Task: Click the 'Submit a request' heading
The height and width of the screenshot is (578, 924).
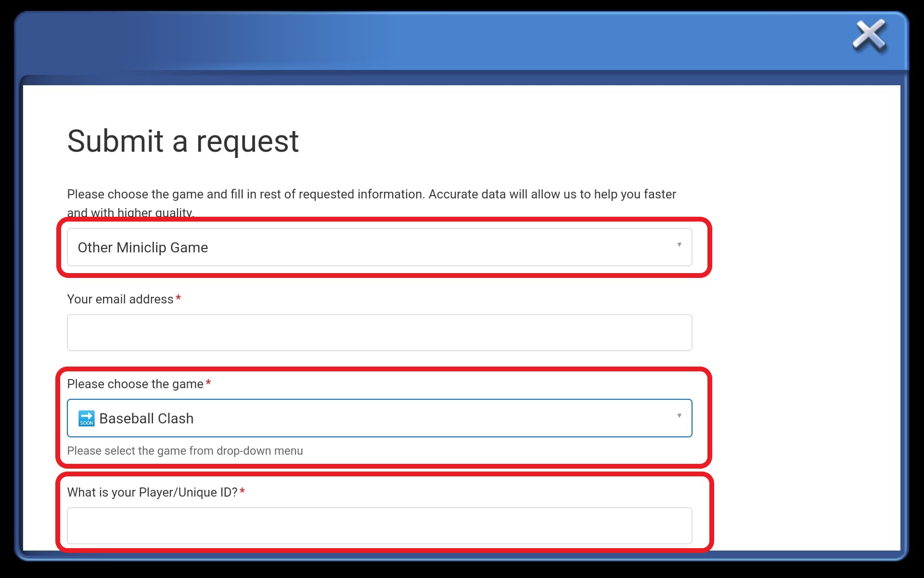Action: (183, 142)
